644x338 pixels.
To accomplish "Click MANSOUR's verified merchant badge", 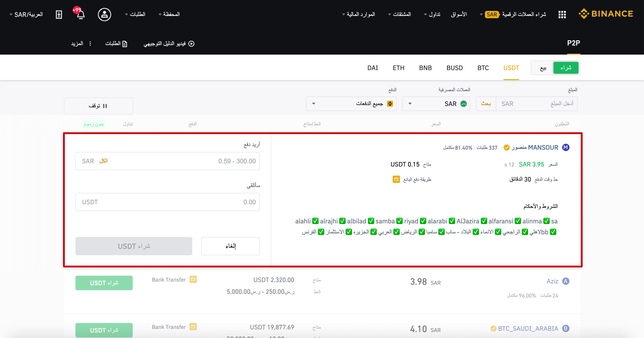I will pyautogui.click(x=507, y=148).
